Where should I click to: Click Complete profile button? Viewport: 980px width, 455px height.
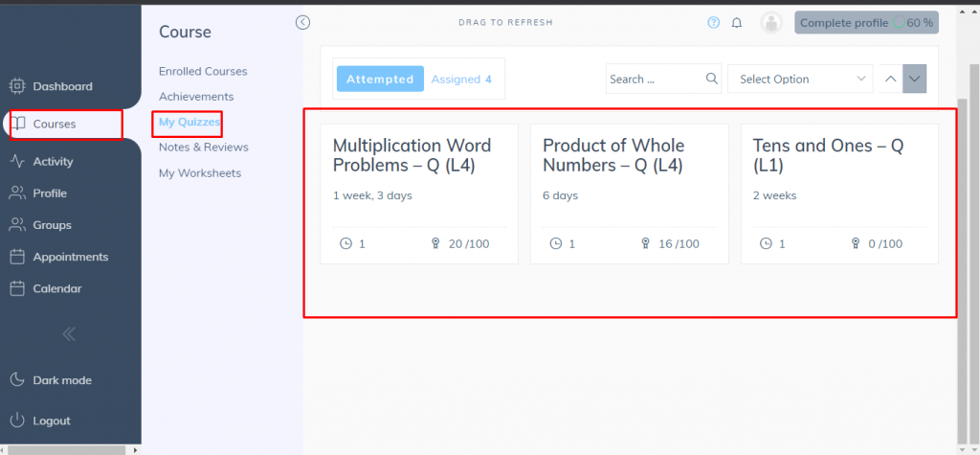tap(865, 23)
